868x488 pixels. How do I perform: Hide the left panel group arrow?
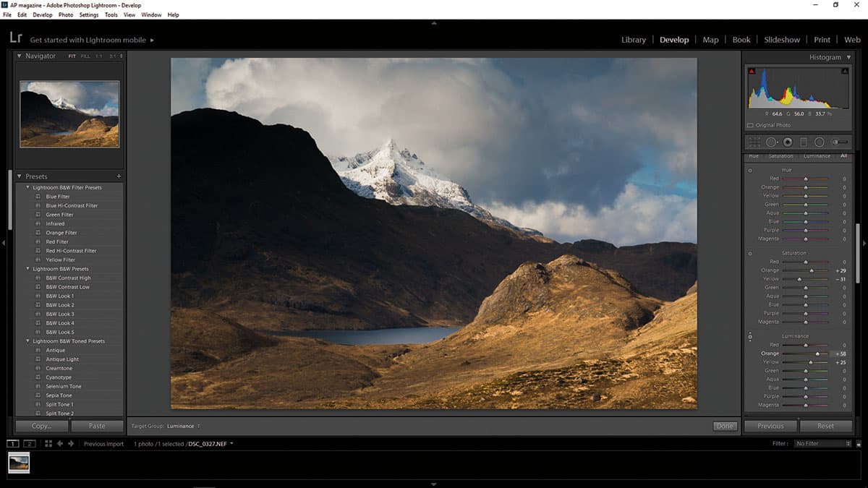[x=4, y=244]
